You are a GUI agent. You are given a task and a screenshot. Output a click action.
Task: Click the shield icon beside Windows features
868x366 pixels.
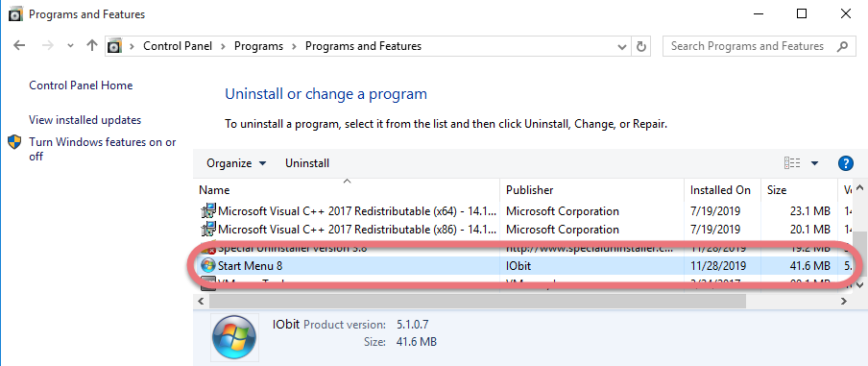click(14, 142)
